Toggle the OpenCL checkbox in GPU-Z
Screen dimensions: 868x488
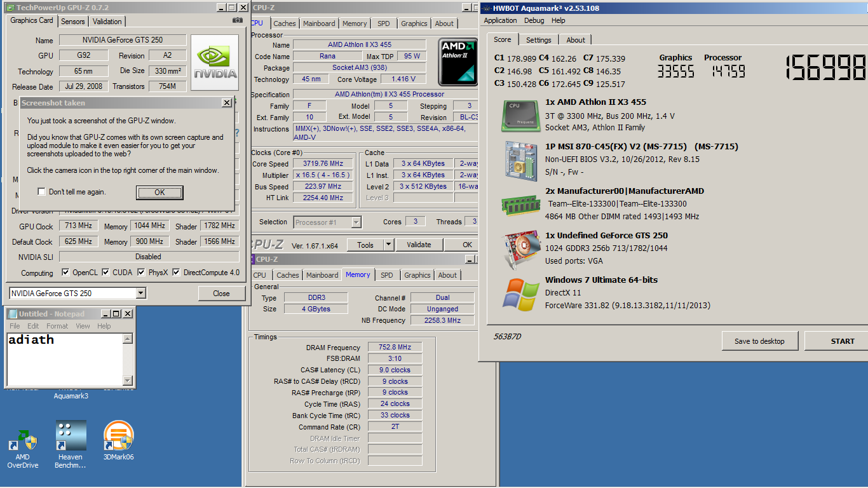65,273
